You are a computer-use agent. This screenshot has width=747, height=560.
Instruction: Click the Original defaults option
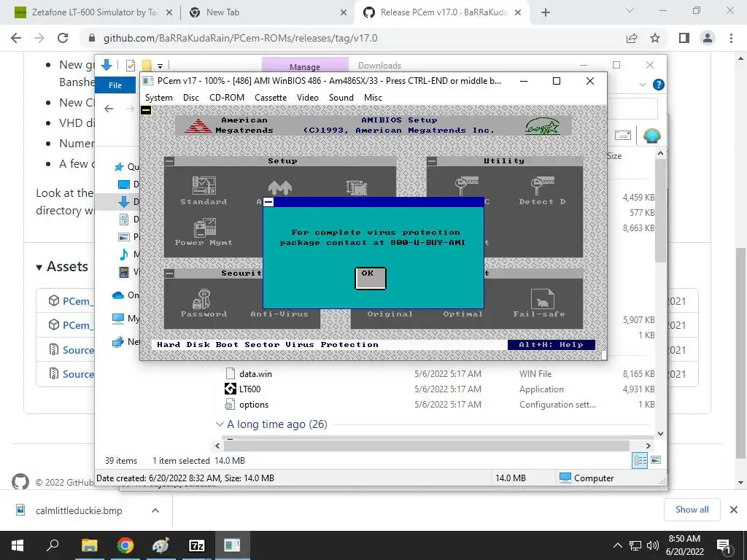point(390,314)
